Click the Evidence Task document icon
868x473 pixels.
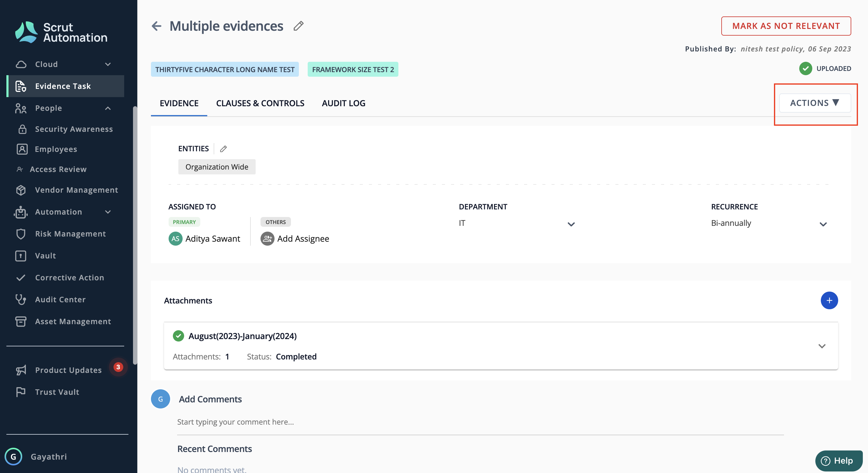[x=21, y=86]
